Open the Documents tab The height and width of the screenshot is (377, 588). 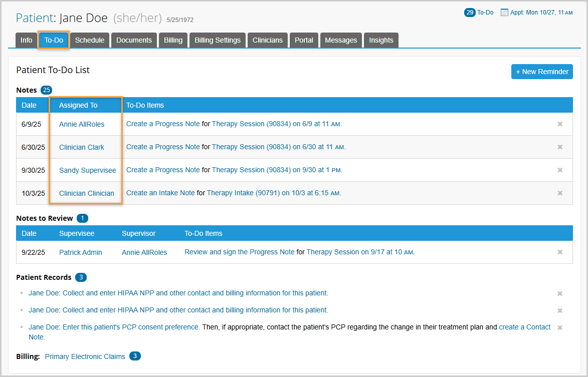coord(134,40)
